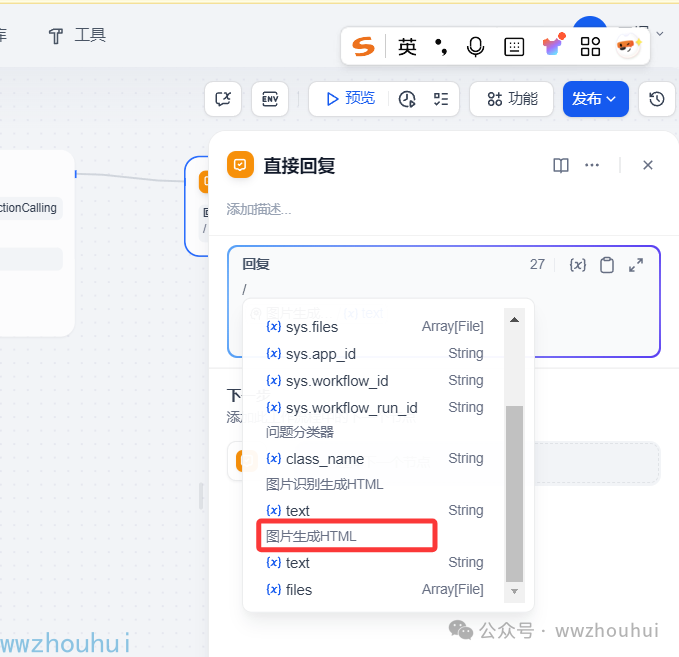Image resolution: width=679 pixels, height=657 pixels.
Task: Click the conversation variables chat icon
Action: pos(223,99)
